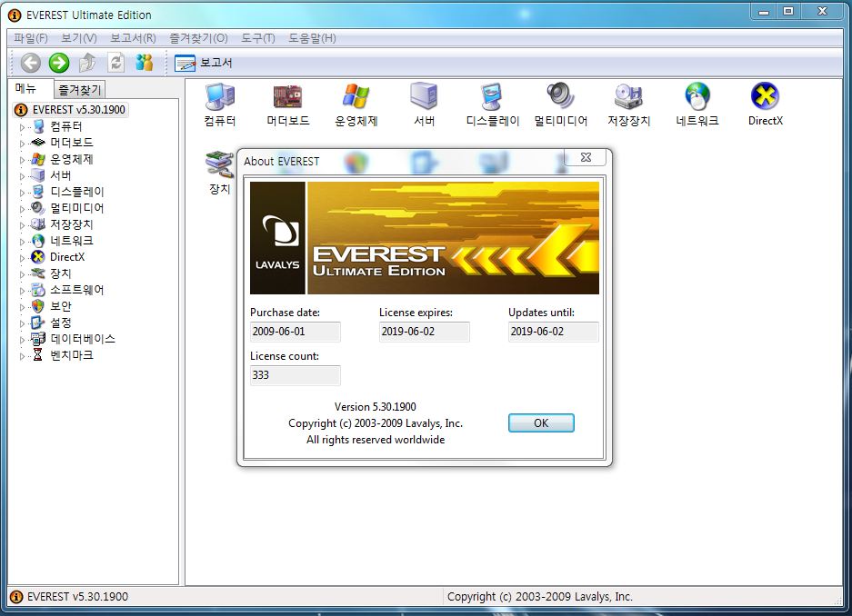Click the people icon in the toolbar

pos(144,63)
